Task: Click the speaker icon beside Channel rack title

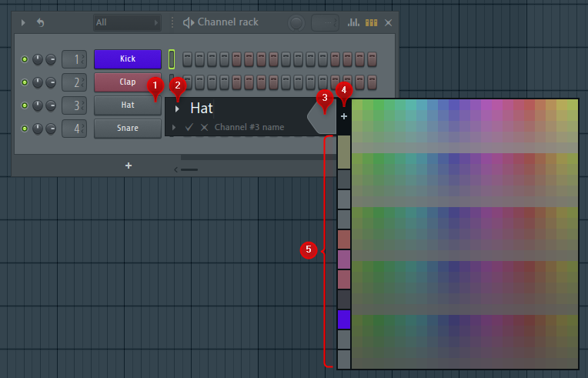Action: click(x=188, y=23)
